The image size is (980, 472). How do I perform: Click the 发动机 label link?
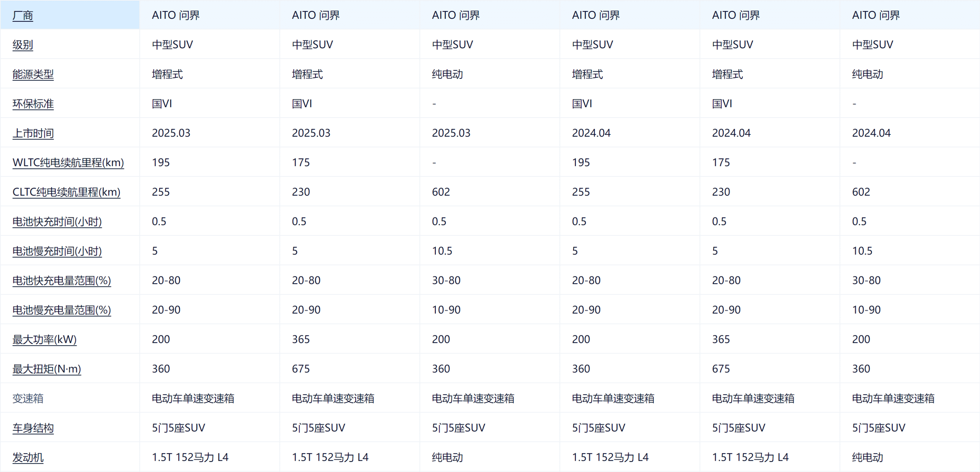pyautogui.click(x=28, y=457)
